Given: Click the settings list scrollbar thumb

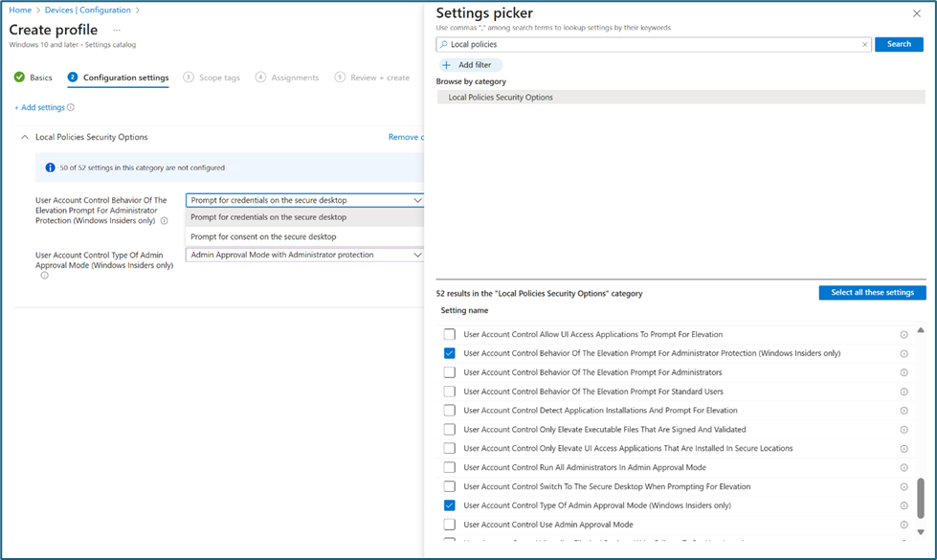Looking at the screenshot, I should (921, 497).
